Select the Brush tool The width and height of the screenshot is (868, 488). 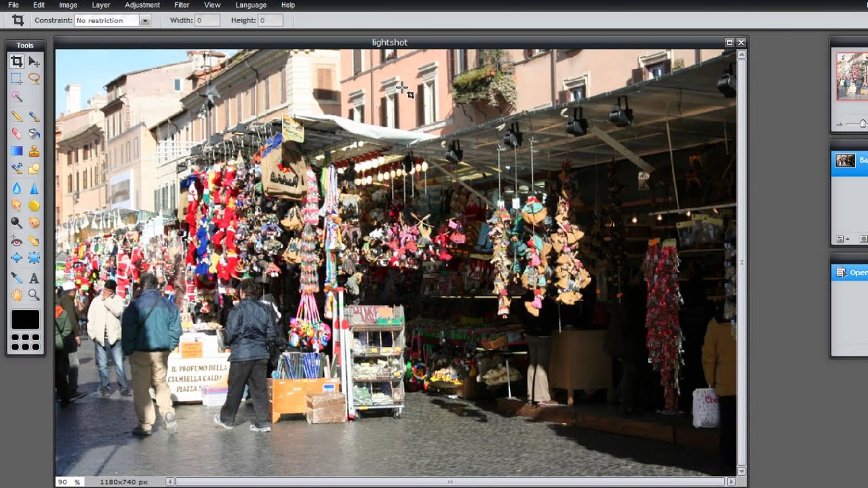point(34,117)
